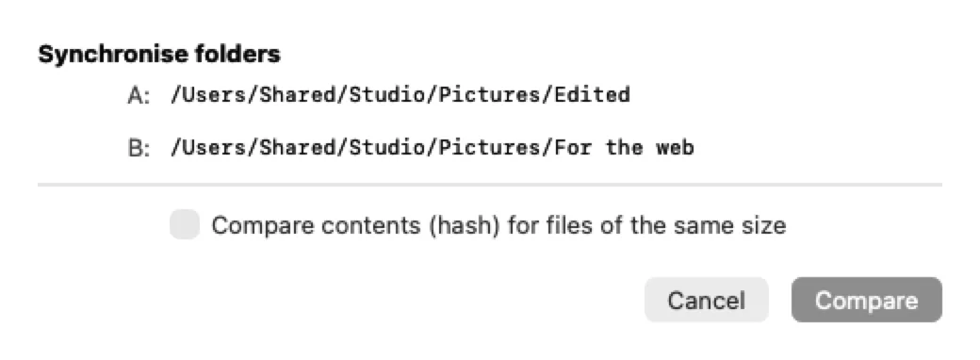The image size is (980, 360).
Task: Click 'Studio' segment in folder B path
Action: point(387,148)
